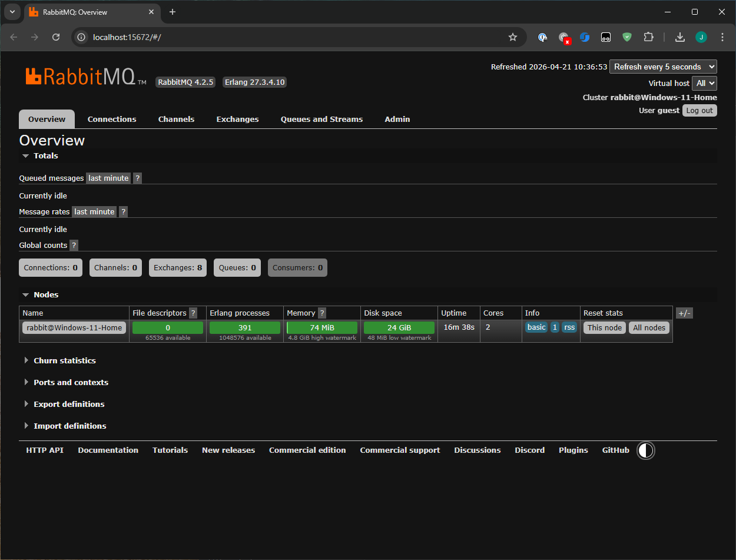Click the rss info tag
Viewport: 736px width, 560px height.
point(569,327)
